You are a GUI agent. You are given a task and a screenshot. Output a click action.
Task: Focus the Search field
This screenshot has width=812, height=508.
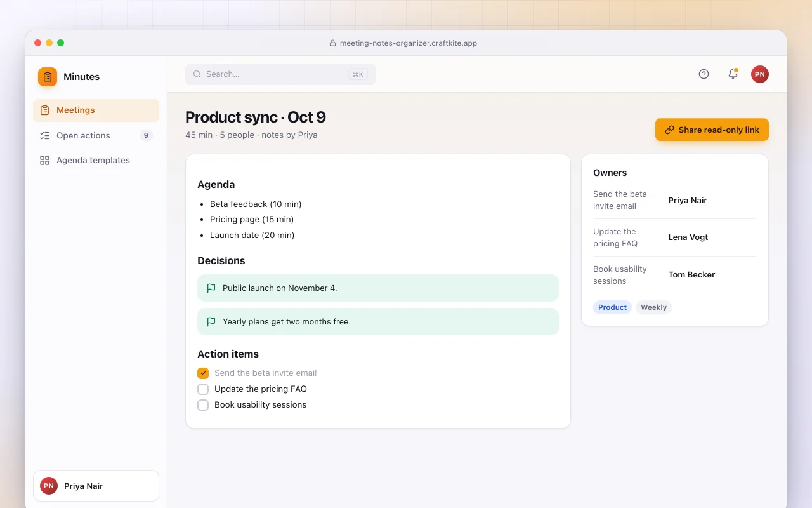tap(280, 74)
